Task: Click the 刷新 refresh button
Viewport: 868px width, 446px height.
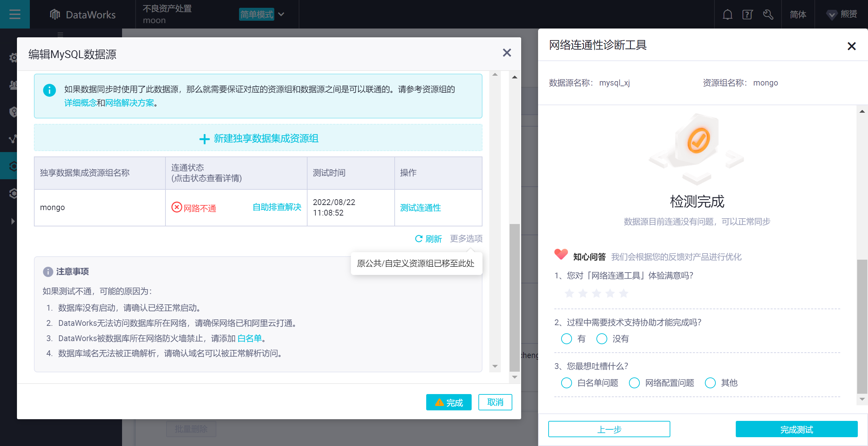Action: [x=429, y=239]
